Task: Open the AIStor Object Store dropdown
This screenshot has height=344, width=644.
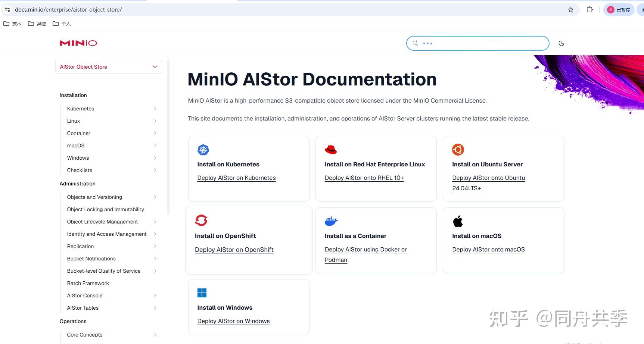Action: [109, 67]
